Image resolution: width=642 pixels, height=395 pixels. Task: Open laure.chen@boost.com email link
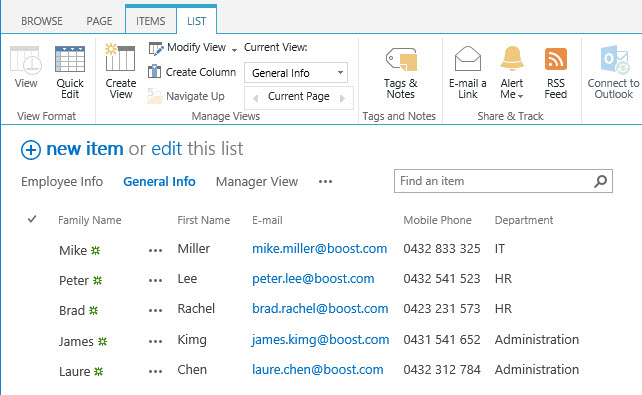point(318,370)
